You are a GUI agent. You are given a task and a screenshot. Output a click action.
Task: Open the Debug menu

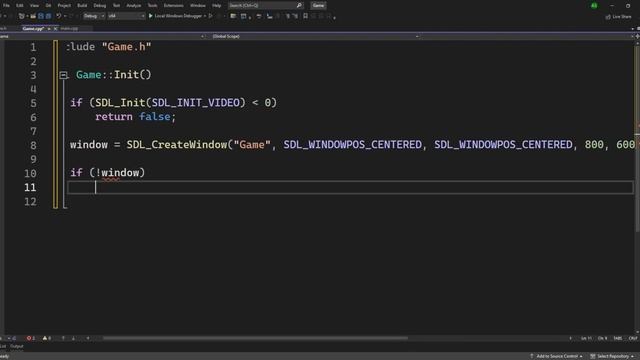(100, 6)
